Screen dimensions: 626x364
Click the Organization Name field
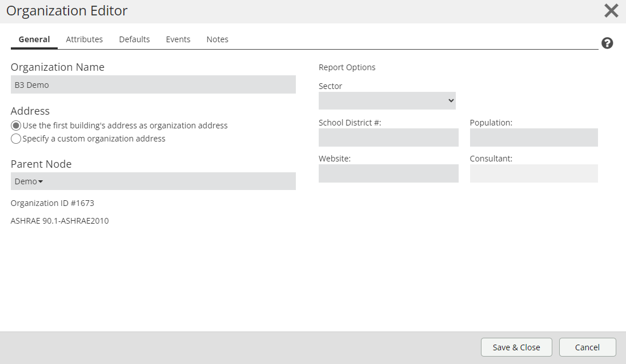click(153, 84)
